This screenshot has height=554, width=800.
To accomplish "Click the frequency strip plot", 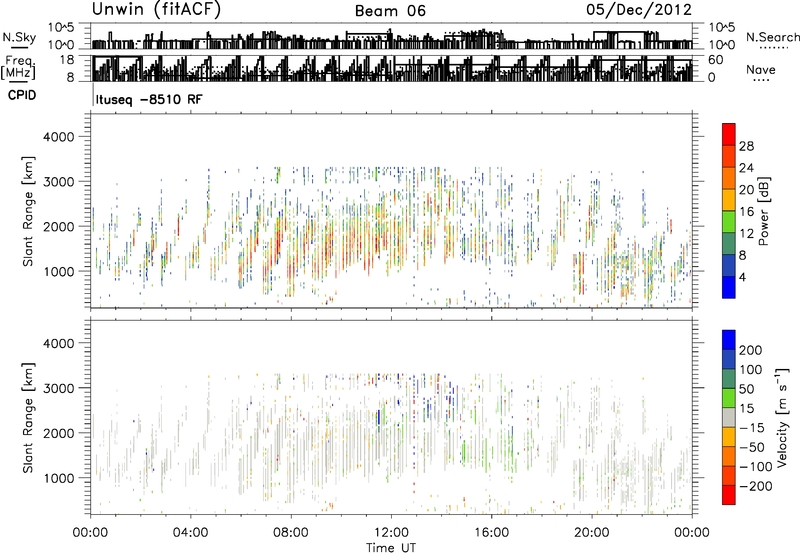I will [x=391, y=68].
